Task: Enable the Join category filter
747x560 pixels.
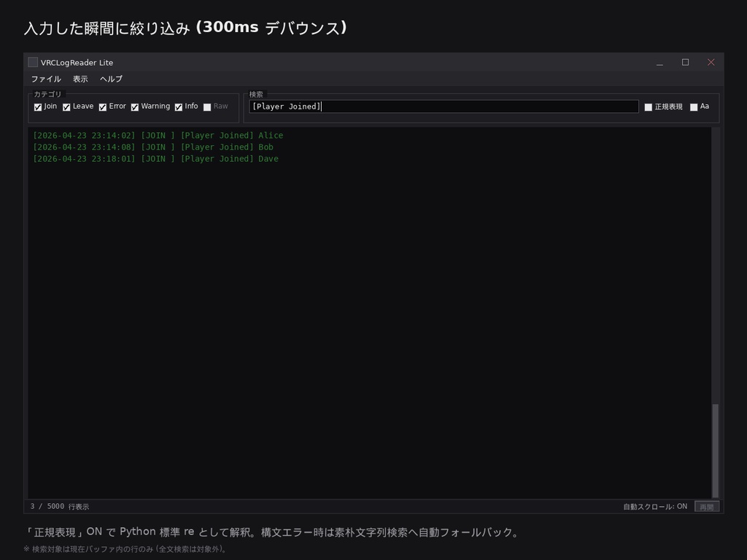Action: click(x=38, y=106)
